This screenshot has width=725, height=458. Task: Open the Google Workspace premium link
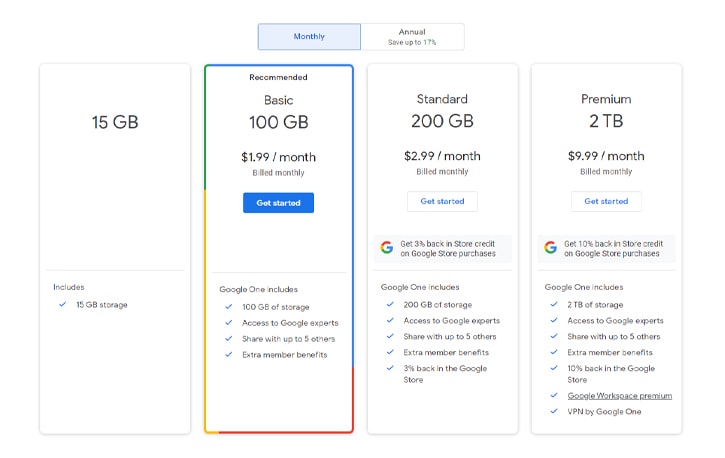620,396
